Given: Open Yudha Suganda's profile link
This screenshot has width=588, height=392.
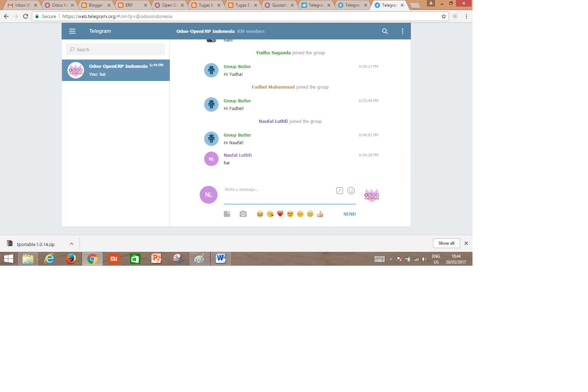Looking at the screenshot, I should [x=273, y=53].
